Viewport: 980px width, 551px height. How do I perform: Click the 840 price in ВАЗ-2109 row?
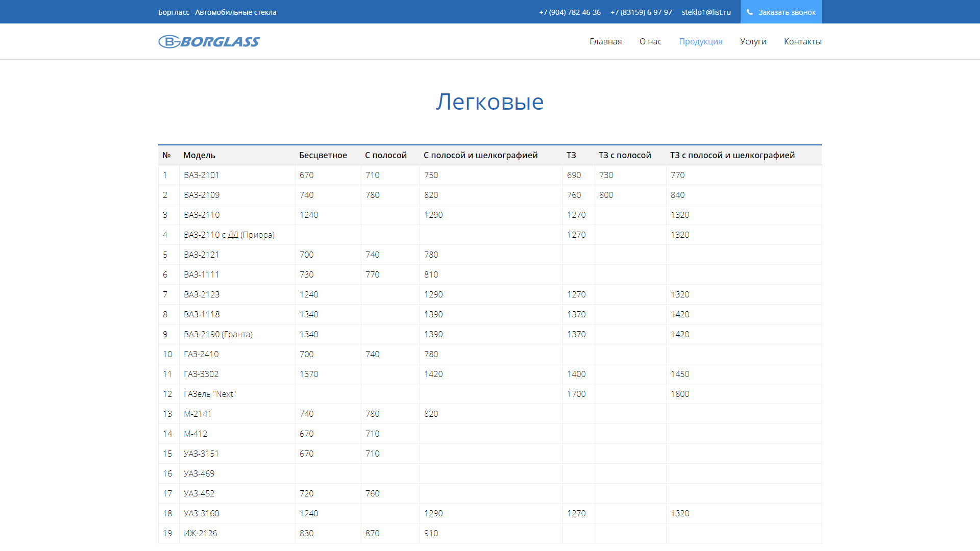[x=677, y=195]
